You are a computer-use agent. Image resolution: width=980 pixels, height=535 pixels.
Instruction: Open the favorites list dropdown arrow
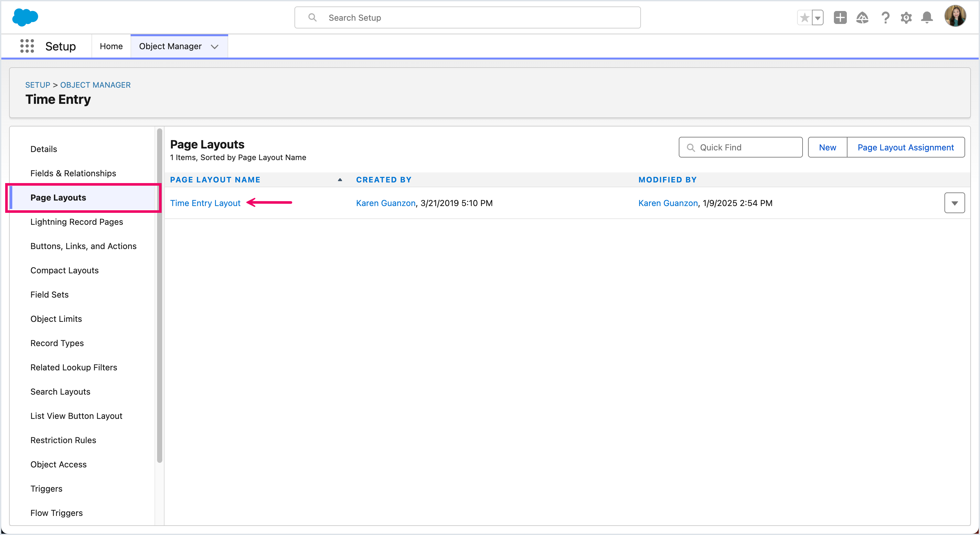(x=817, y=17)
